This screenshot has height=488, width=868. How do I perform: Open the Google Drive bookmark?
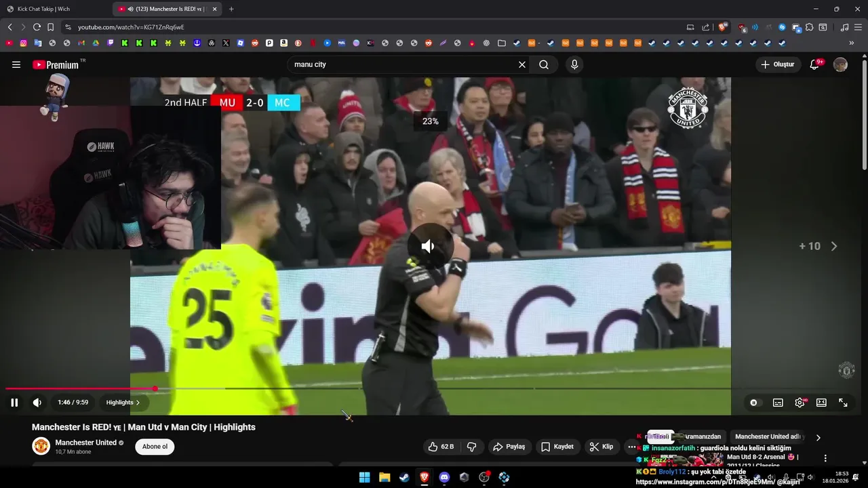click(96, 43)
